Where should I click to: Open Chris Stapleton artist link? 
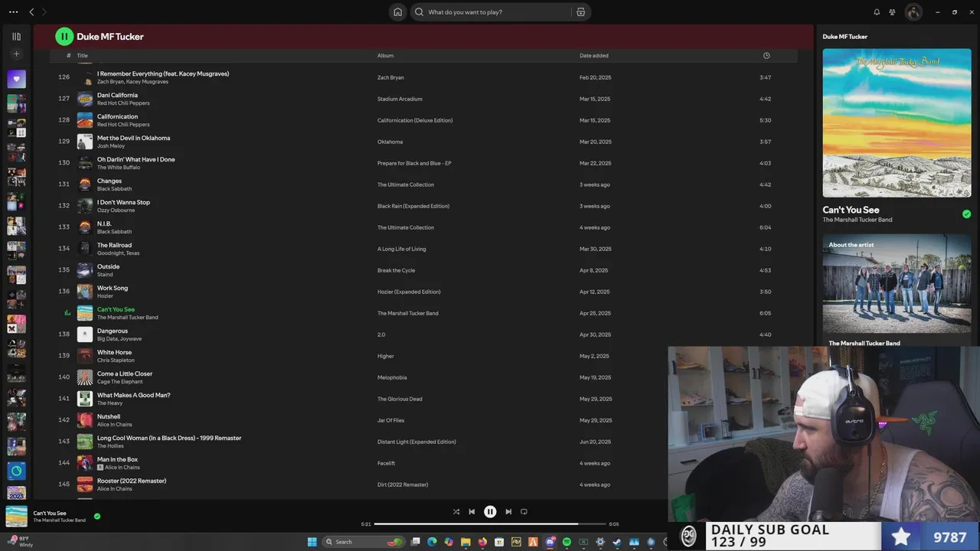coord(116,360)
